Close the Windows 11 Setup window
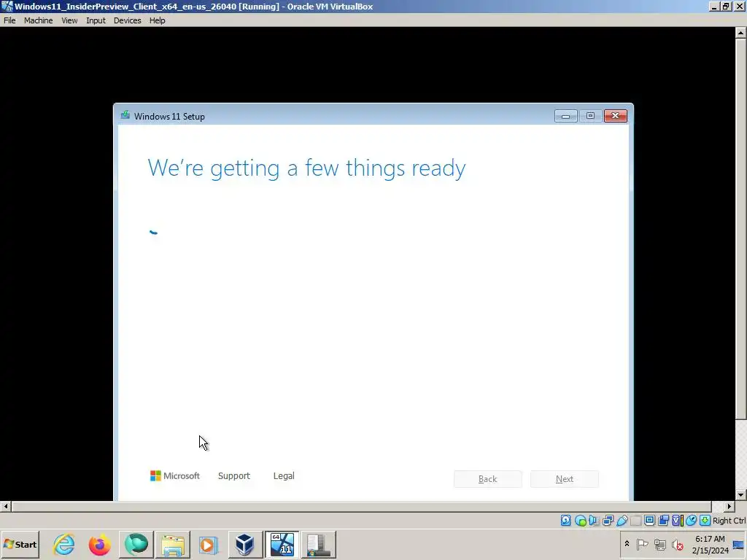The height and width of the screenshot is (560, 747). pos(615,116)
